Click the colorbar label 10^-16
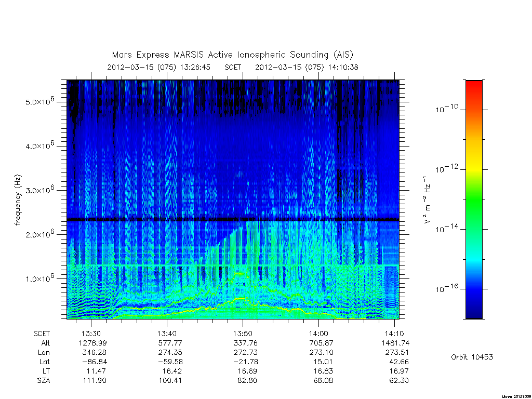The width and height of the screenshot is (532, 399). click(x=447, y=288)
